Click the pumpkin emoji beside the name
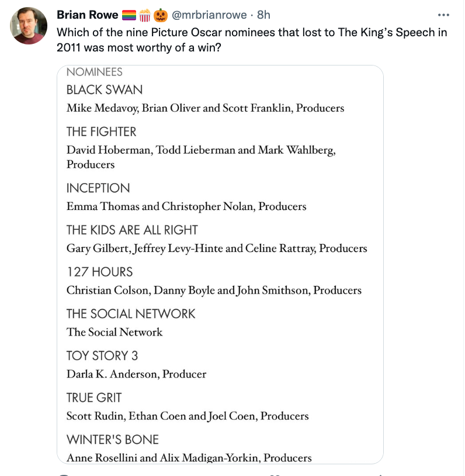465x476 pixels. tap(161, 15)
